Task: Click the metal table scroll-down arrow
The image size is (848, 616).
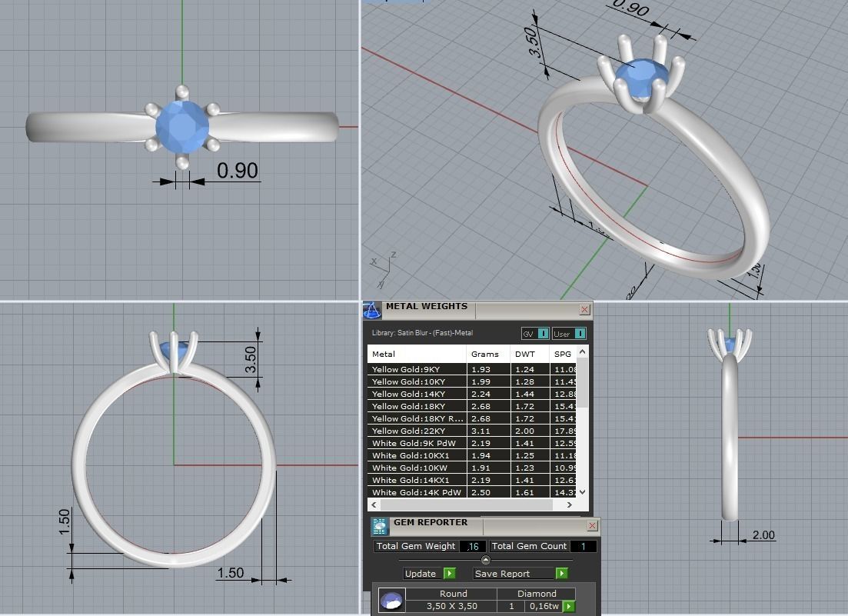Action: (x=583, y=491)
